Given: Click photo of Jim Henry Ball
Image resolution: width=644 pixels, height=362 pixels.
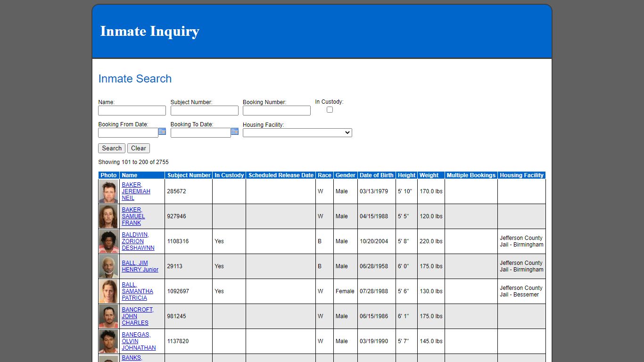Looking at the screenshot, I should (x=108, y=266).
